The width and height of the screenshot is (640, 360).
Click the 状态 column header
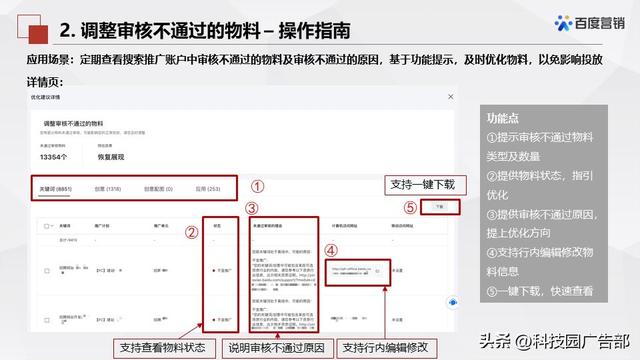[x=217, y=226]
